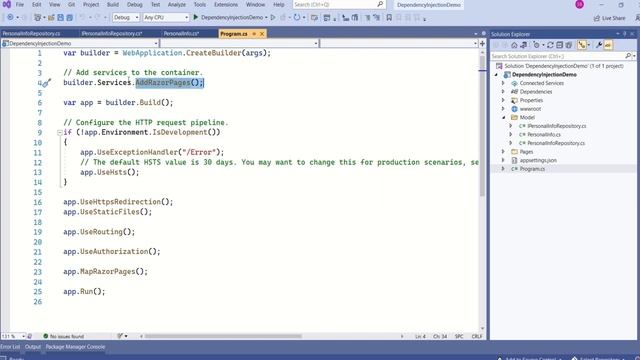The image size is (640, 360).
Task: Click the CRLF line ending indicator
Action: [x=477, y=336]
